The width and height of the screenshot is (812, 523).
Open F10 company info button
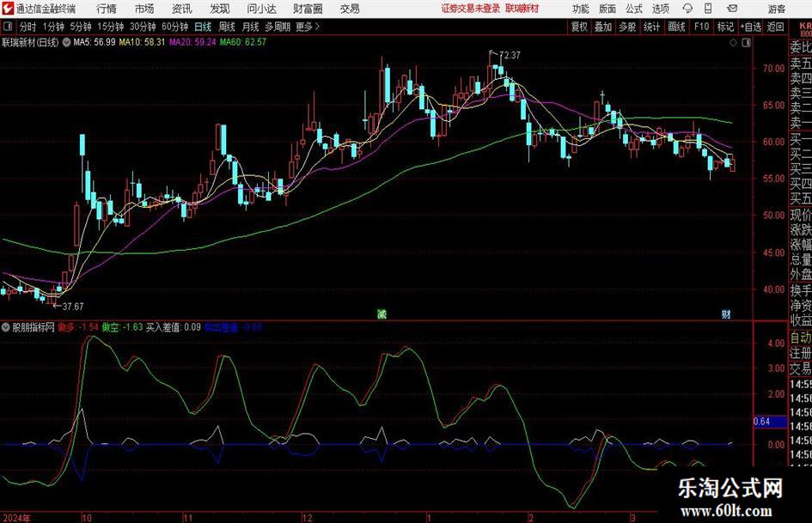click(701, 27)
